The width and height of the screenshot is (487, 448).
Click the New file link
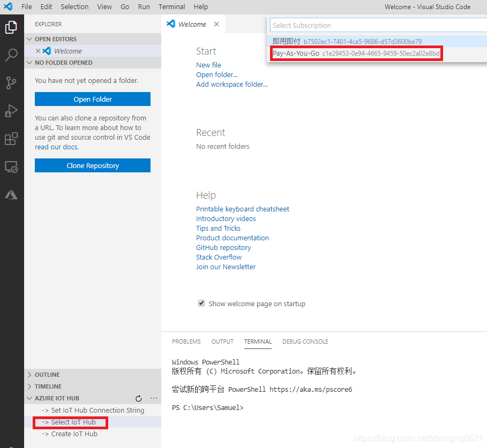[208, 65]
